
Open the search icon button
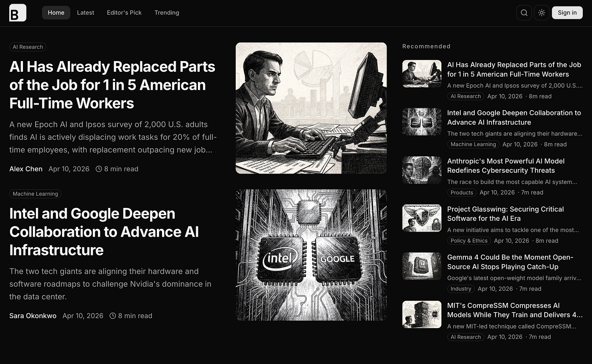[524, 13]
